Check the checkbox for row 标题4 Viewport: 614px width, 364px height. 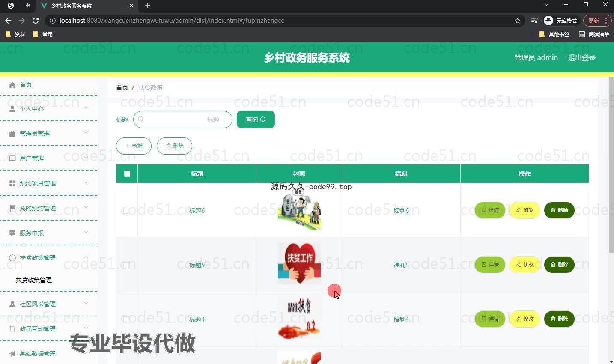coord(126,319)
